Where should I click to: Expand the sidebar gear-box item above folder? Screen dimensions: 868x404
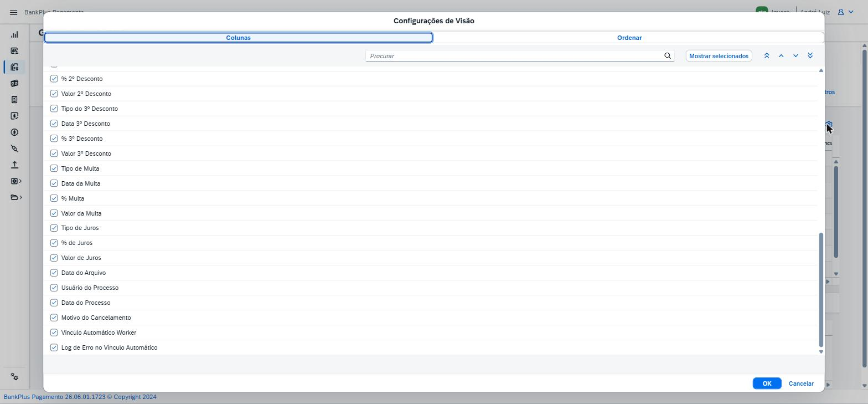pos(16,181)
